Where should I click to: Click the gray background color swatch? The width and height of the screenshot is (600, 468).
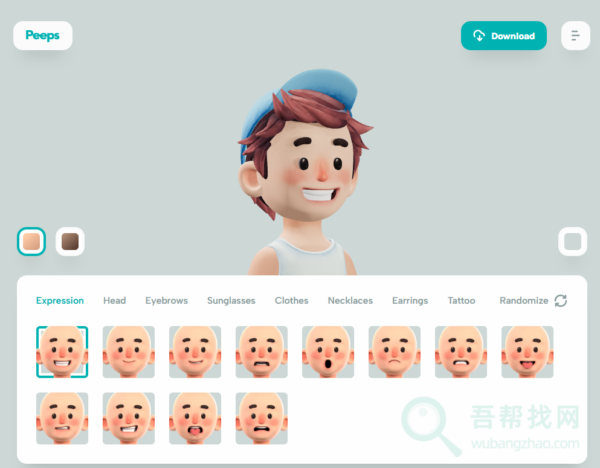pyautogui.click(x=572, y=241)
